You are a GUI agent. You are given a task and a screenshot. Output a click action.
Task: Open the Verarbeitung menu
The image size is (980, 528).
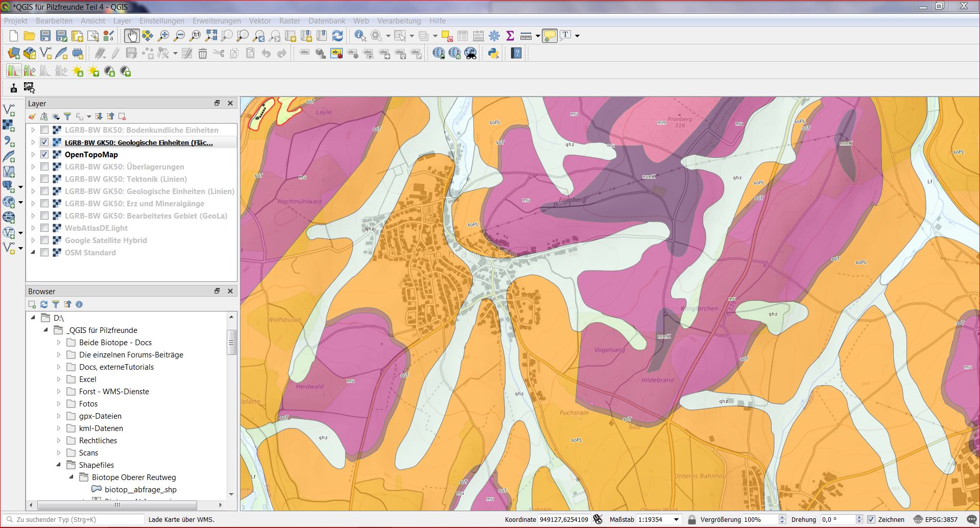pos(399,21)
